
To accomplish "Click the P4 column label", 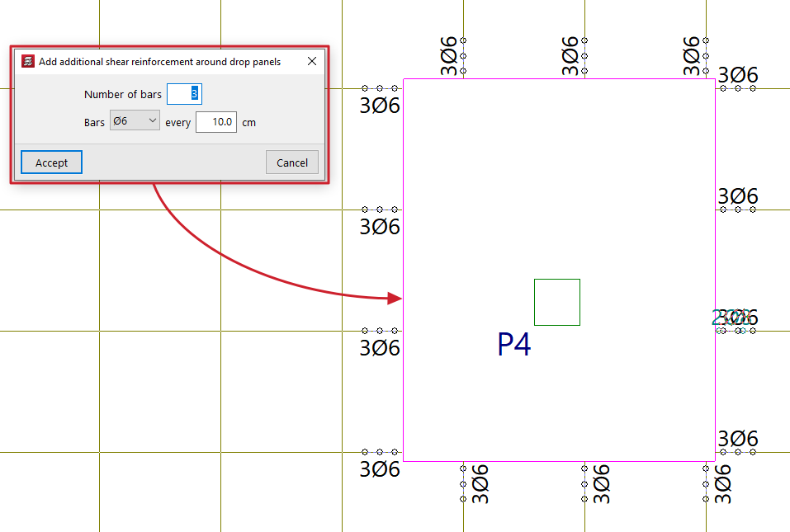I will point(514,345).
